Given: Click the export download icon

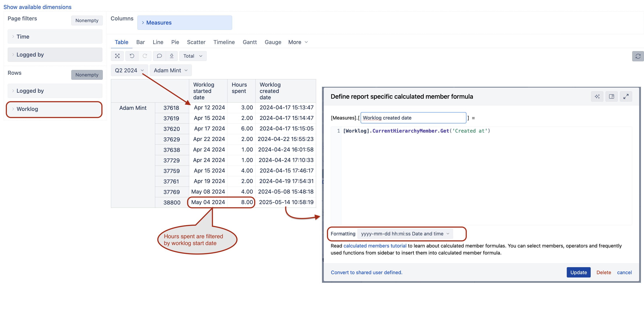Looking at the screenshot, I should coord(171,56).
